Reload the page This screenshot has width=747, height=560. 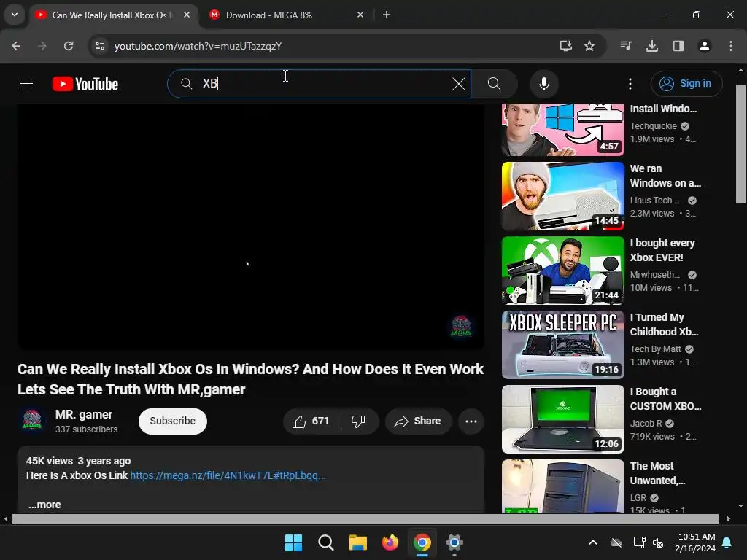(x=69, y=46)
